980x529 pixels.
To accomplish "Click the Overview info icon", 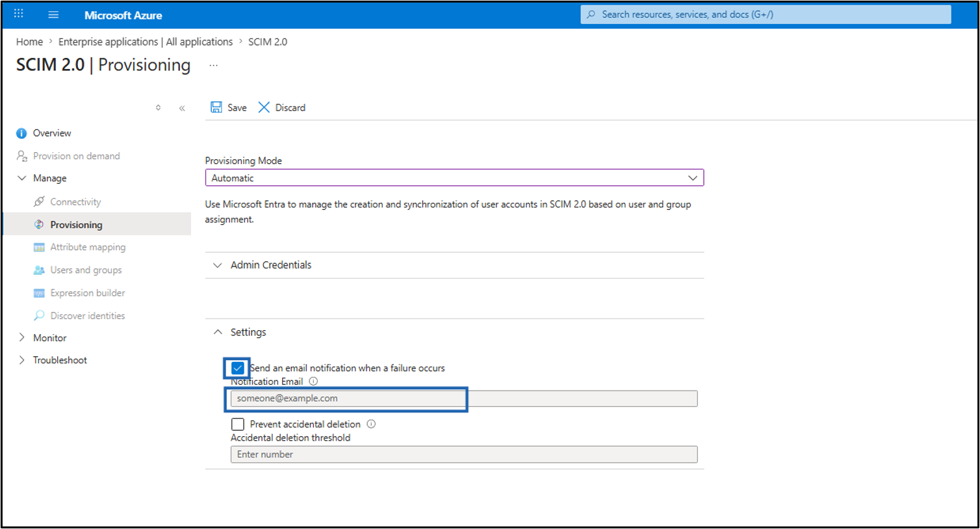I will (x=21, y=133).
